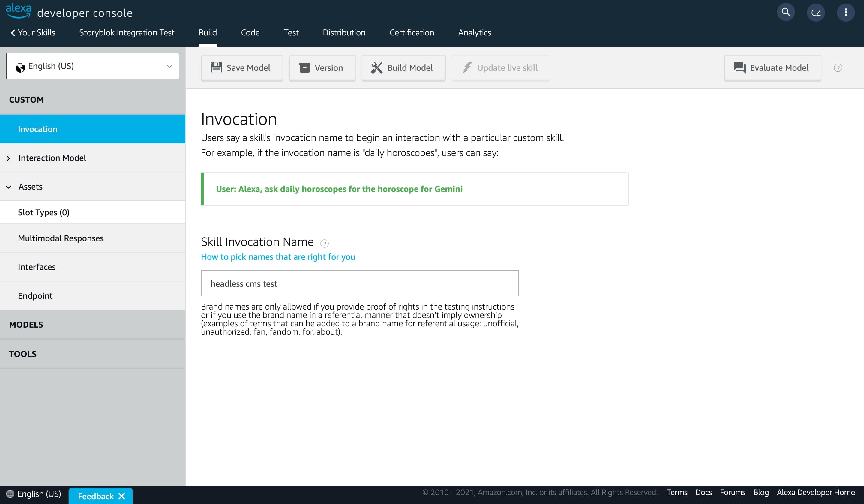Click the footer English (US) language selector

pos(34,494)
